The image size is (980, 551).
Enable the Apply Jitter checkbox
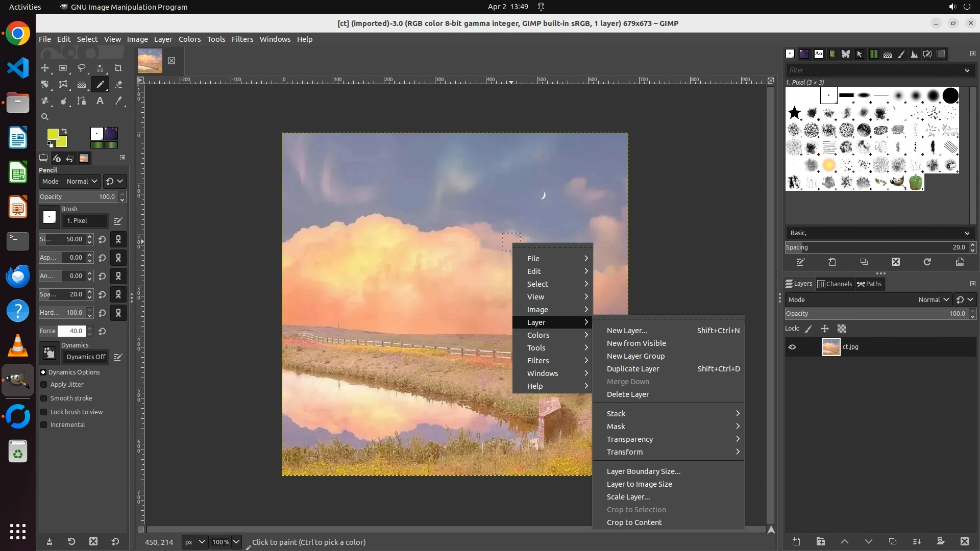(44, 385)
